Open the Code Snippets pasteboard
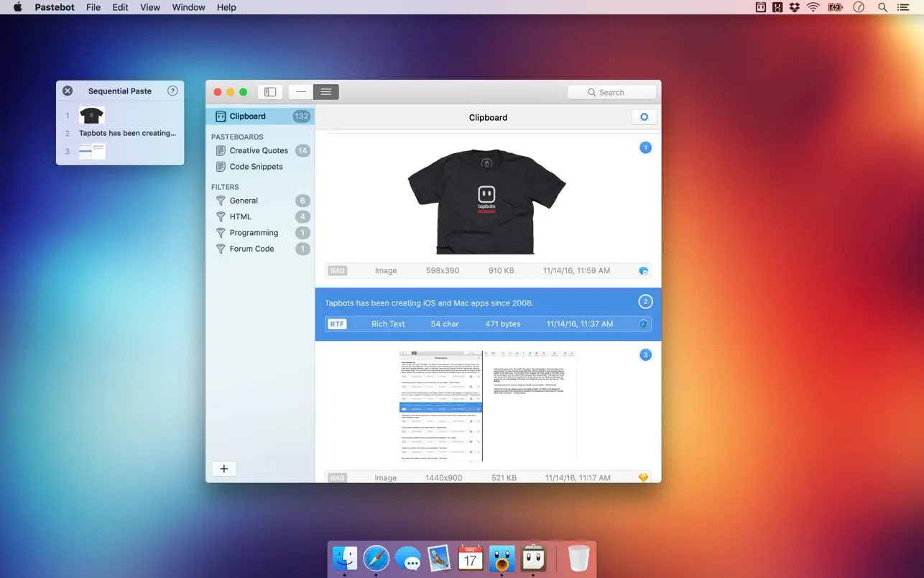924x578 pixels. pyautogui.click(x=256, y=167)
